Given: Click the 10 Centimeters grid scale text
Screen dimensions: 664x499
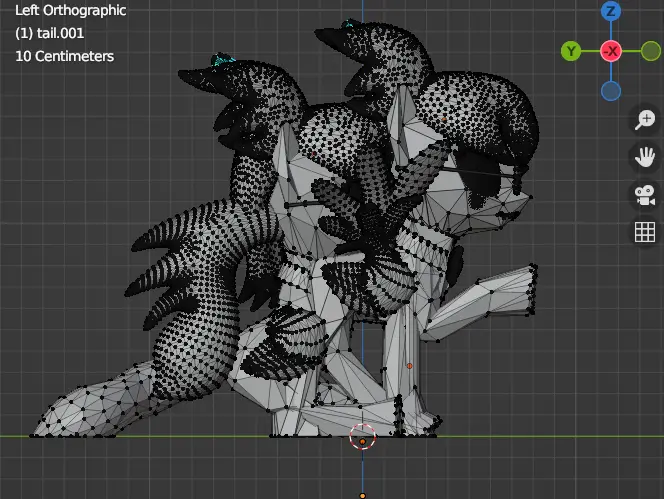Looking at the screenshot, I should (x=64, y=56).
